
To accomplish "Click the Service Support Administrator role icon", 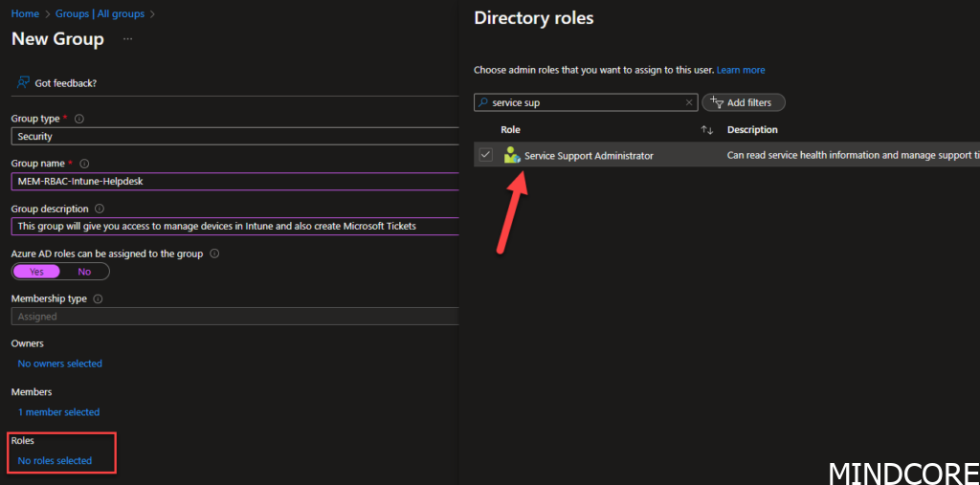I will [513, 155].
